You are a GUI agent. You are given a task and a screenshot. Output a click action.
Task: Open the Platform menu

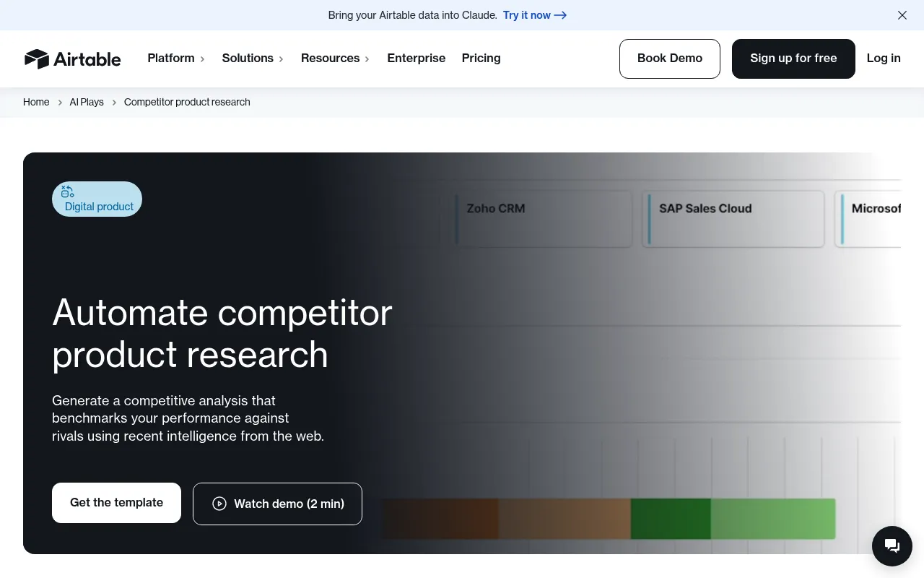[x=176, y=59]
